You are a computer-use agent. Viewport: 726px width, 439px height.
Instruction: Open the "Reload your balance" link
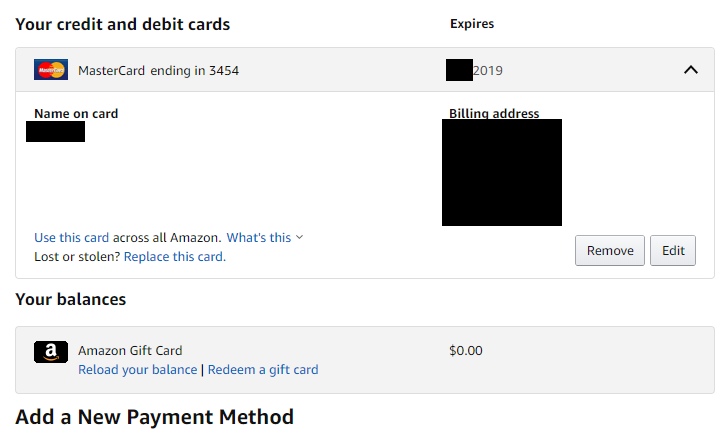(x=138, y=369)
